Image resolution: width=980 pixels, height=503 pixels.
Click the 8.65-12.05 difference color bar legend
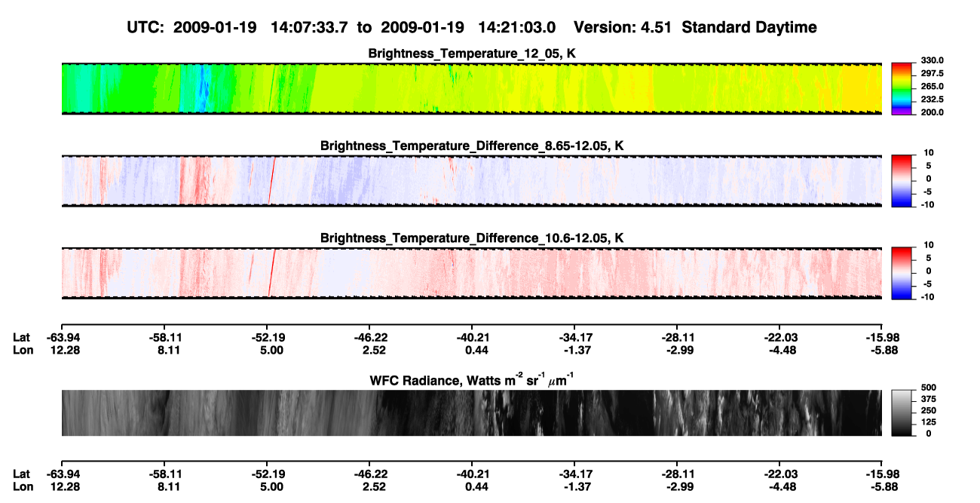coord(902,180)
